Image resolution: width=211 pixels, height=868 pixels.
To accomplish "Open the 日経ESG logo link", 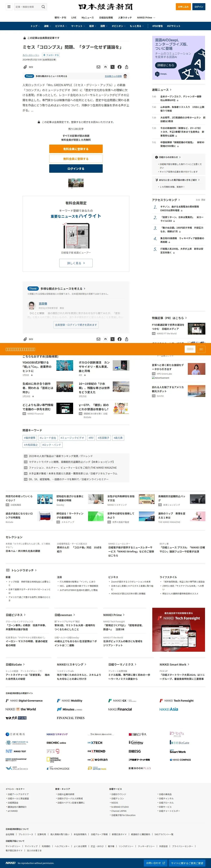I will click(x=135, y=751).
